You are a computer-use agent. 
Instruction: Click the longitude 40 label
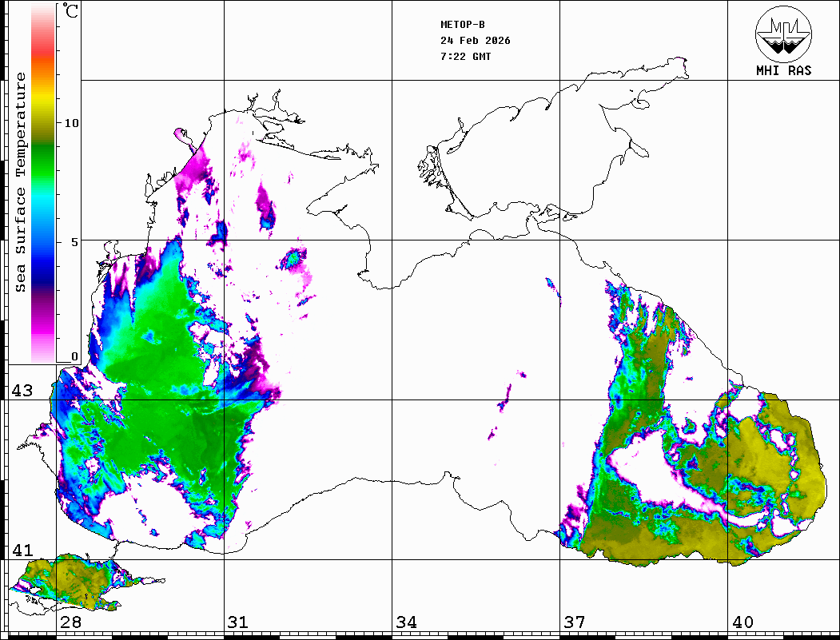(742, 622)
